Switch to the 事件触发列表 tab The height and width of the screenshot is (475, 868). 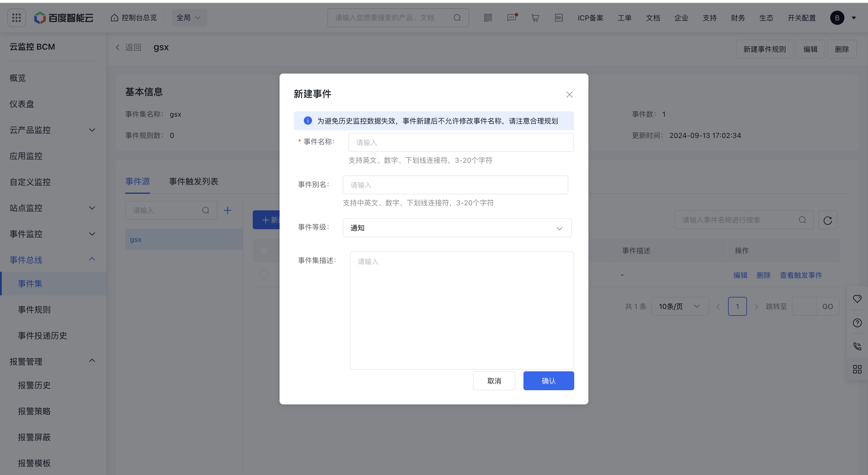(193, 181)
